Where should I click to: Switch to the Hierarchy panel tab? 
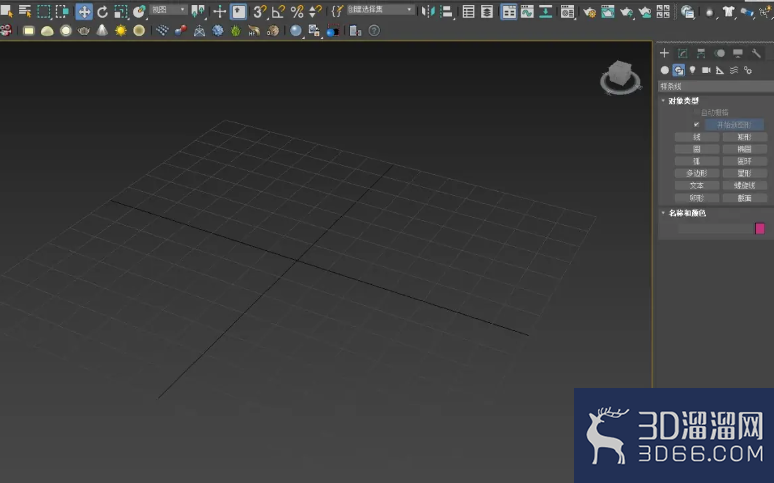[x=701, y=53]
